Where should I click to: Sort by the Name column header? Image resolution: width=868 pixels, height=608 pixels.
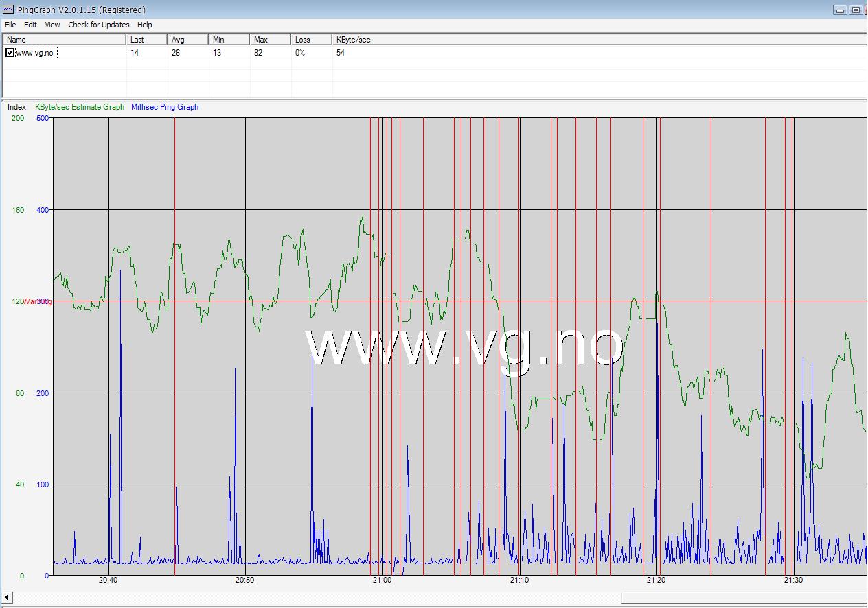pos(65,40)
